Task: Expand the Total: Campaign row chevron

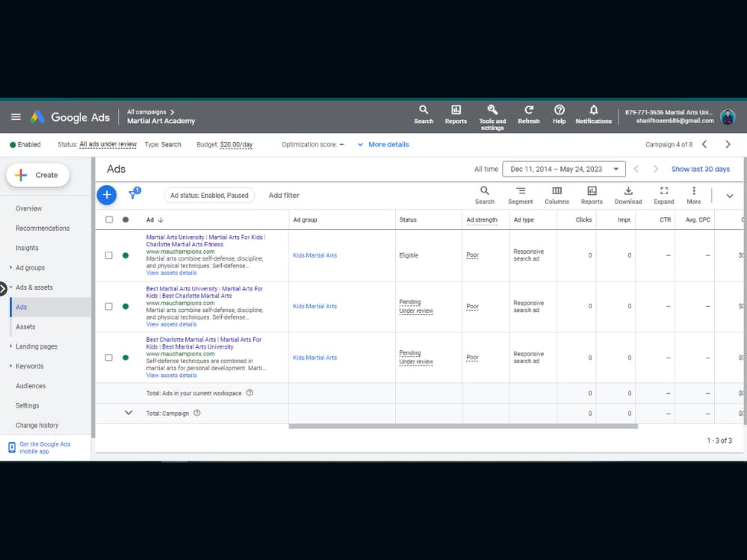Action: [x=128, y=412]
